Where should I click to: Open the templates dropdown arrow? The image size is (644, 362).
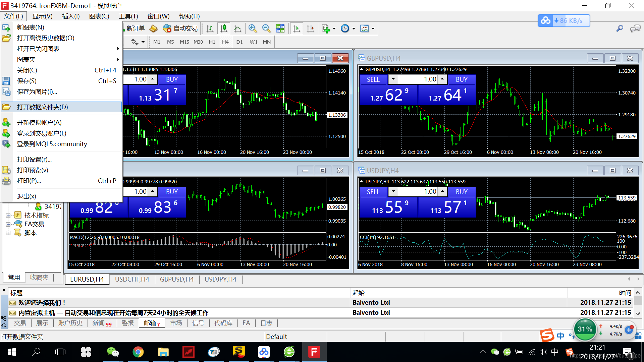[373, 29]
